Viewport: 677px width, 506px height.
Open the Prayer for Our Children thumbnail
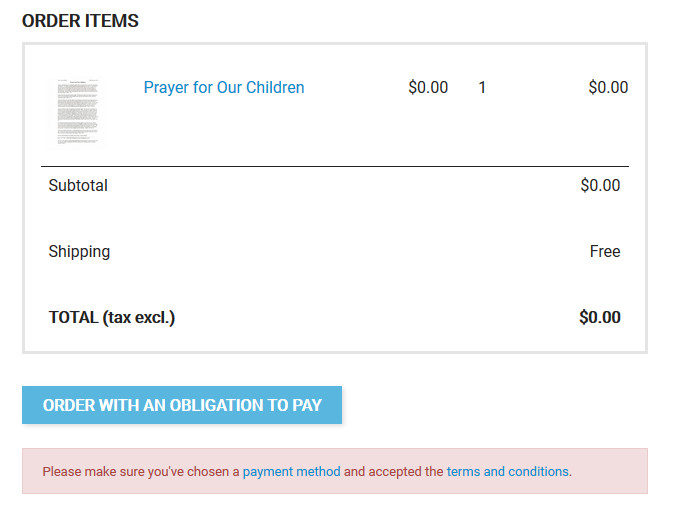click(x=75, y=111)
